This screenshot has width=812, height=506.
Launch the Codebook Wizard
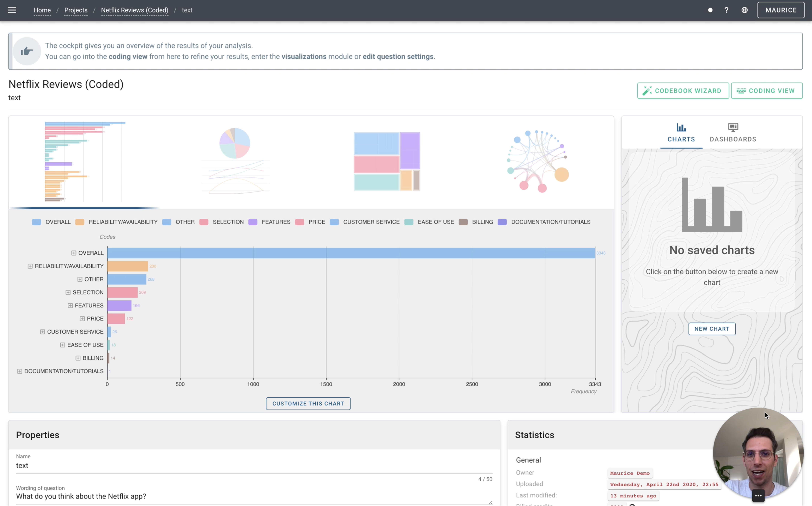[x=683, y=91]
